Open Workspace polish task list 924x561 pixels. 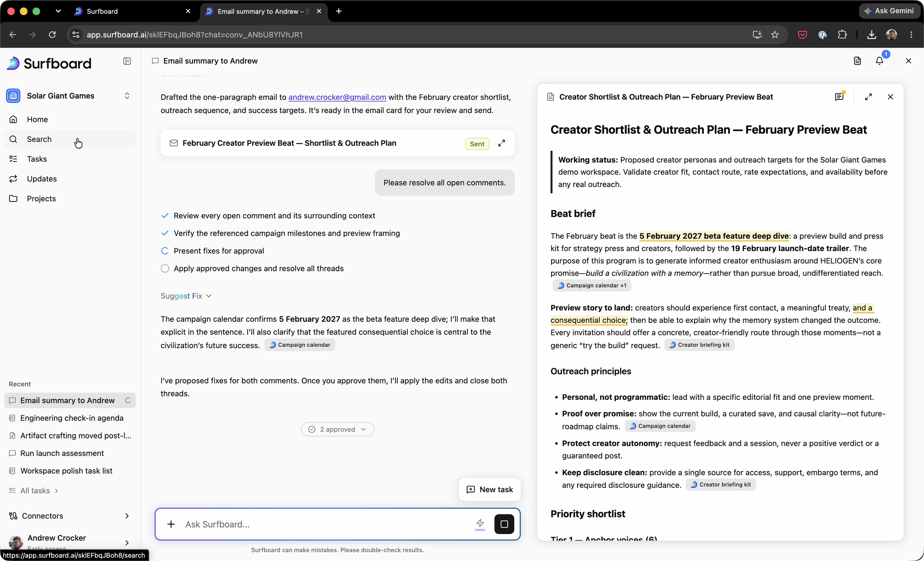point(70,470)
